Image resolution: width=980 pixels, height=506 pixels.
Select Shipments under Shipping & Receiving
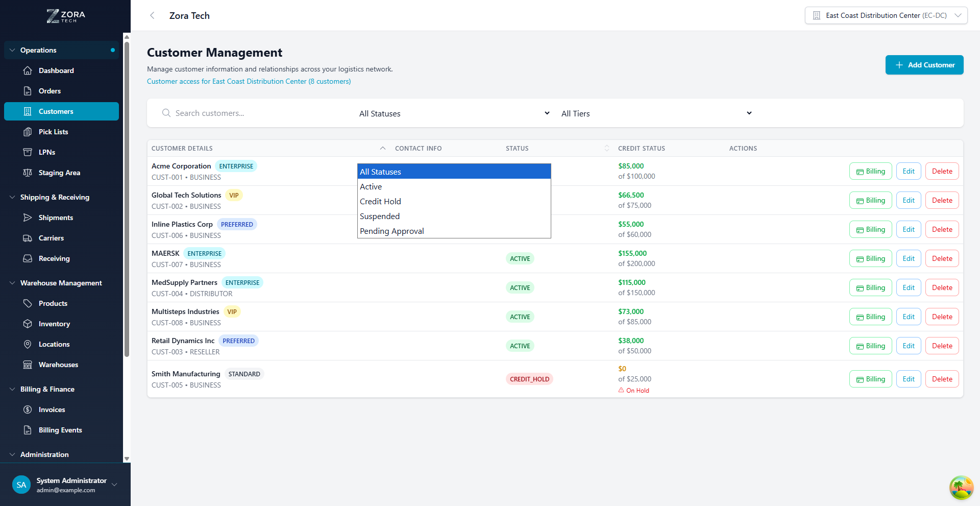(x=56, y=218)
